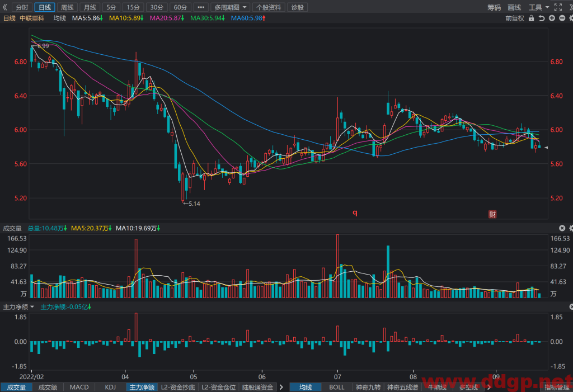Select 神奇五线谱 indicator tab
Viewport: 573px width, 392px height.
point(402,388)
